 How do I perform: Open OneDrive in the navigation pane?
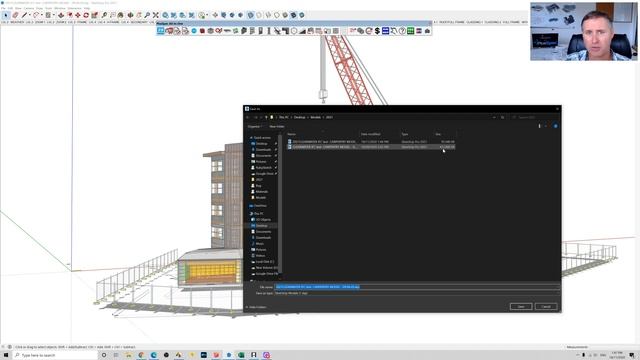260,206
